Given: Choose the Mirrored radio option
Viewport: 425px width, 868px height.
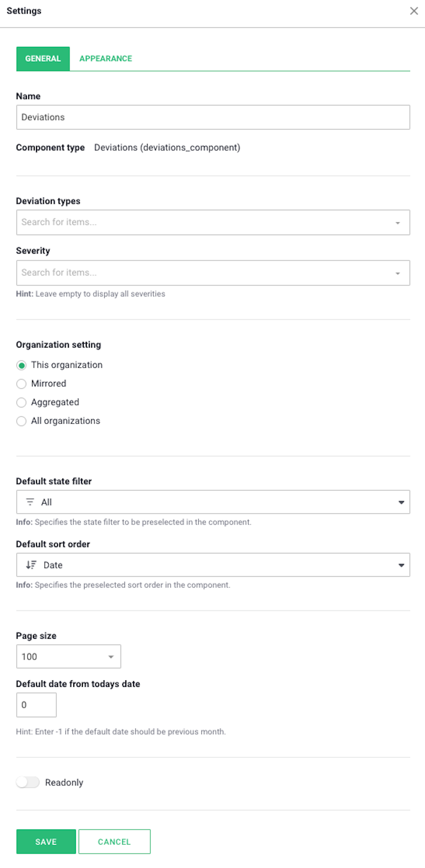Looking at the screenshot, I should [21, 384].
